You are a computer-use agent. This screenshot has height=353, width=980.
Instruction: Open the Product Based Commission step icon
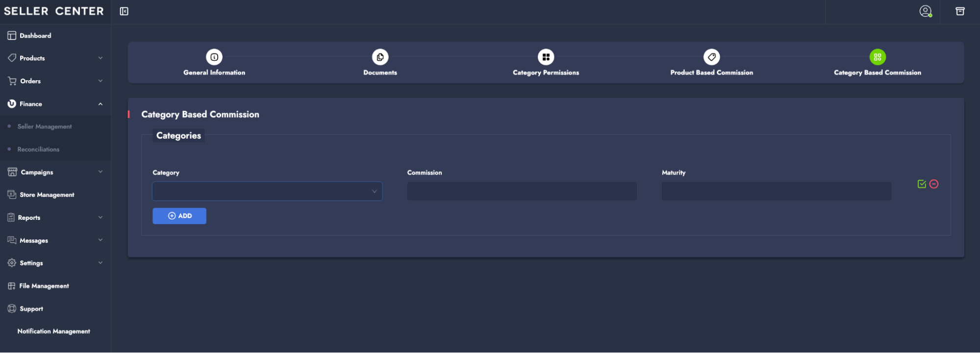[711, 57]
